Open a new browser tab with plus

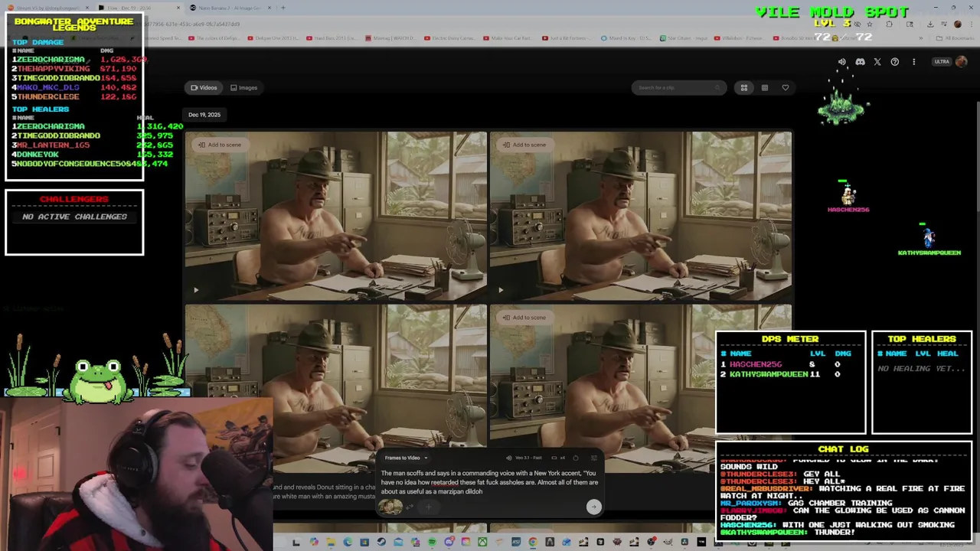click(x=283, y=8)
